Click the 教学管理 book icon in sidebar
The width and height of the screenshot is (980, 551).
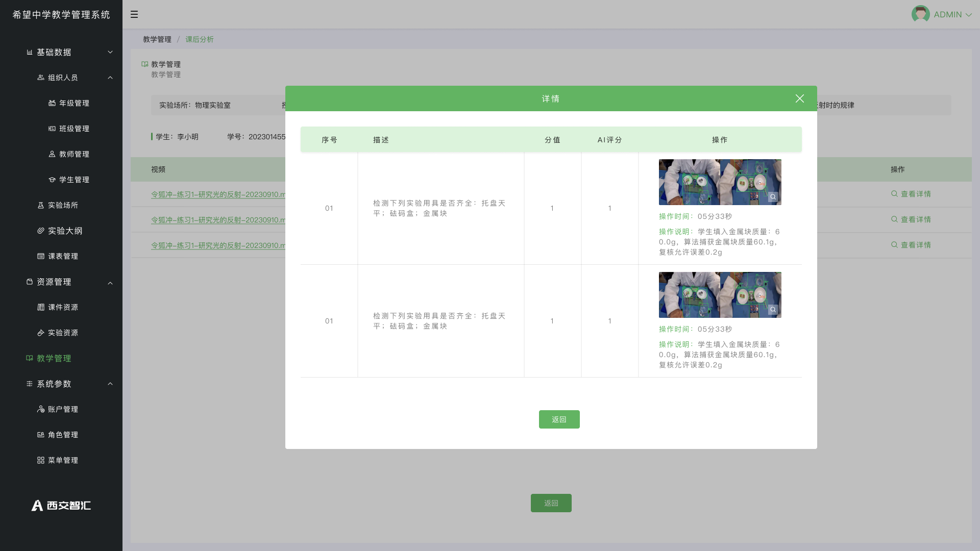pyautogui.click(x=30, y=358)
